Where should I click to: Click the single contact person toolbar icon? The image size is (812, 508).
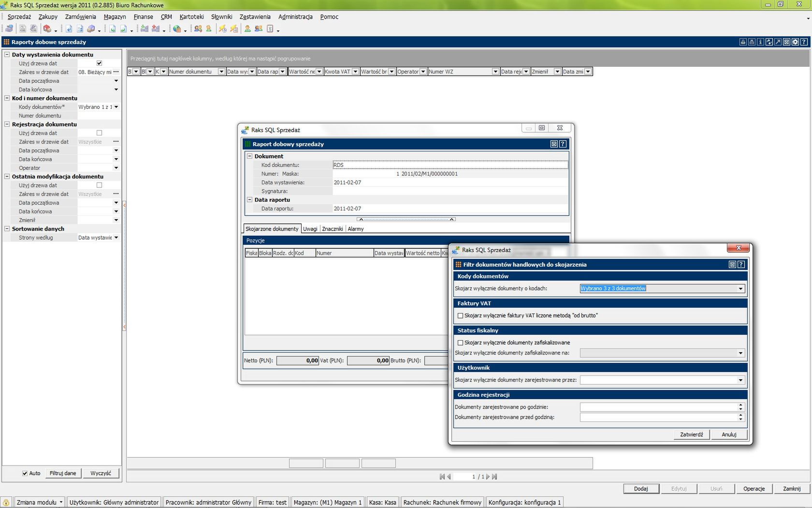[x=208, y=29]
